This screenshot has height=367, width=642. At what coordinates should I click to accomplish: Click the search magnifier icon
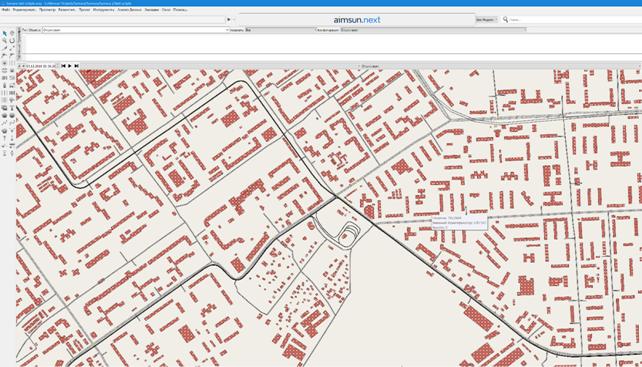click(505, 19)
